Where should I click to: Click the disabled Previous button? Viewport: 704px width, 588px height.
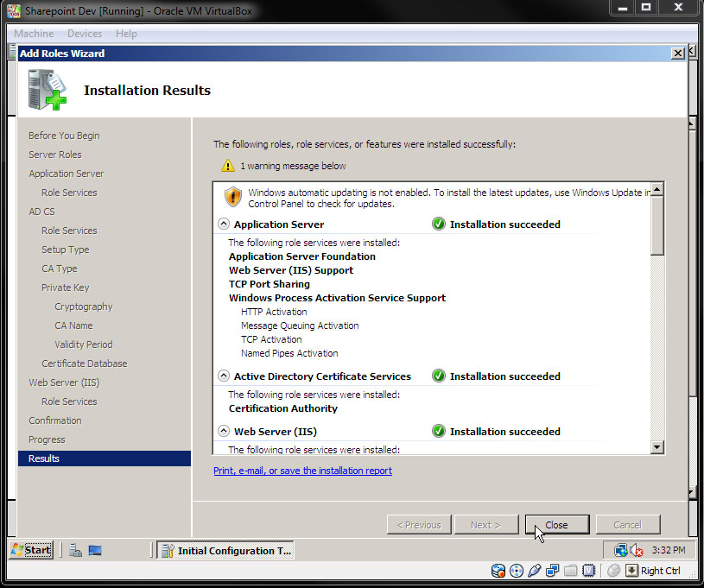point(419,525)
